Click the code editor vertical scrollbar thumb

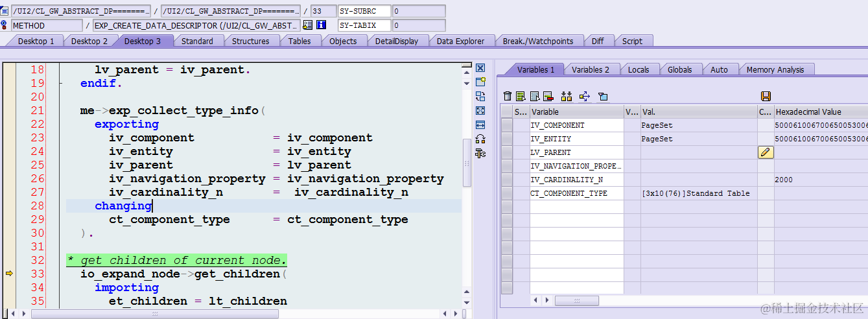467,162
